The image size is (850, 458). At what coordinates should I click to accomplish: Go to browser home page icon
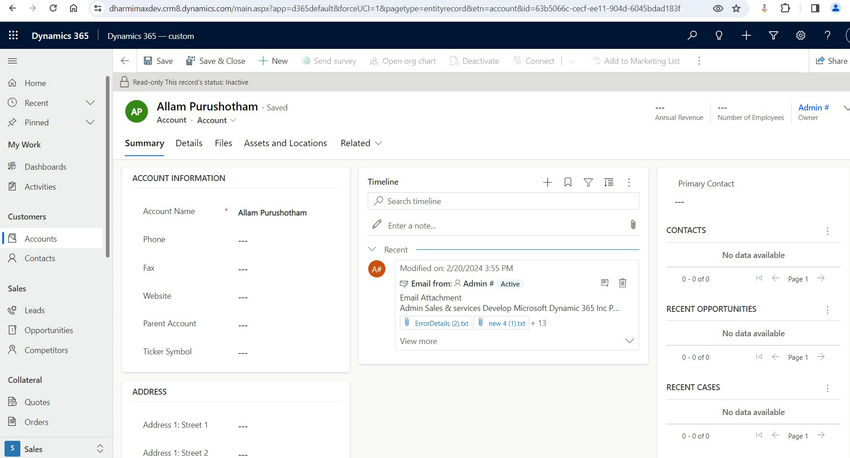click(74, 8)
